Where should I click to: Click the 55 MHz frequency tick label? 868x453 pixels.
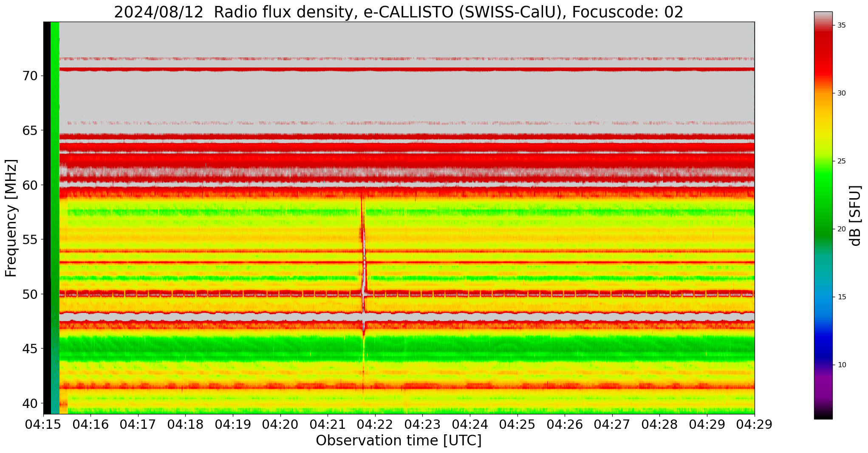pyautogui.click(x=30, y=240)
